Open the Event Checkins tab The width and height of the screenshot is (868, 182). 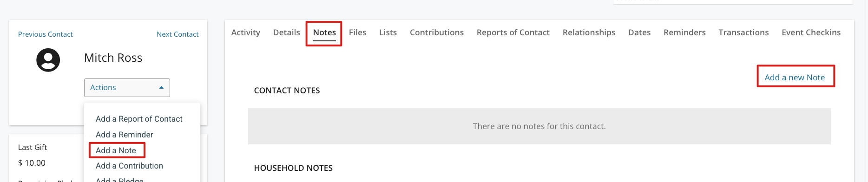click(x=811, y=32)
